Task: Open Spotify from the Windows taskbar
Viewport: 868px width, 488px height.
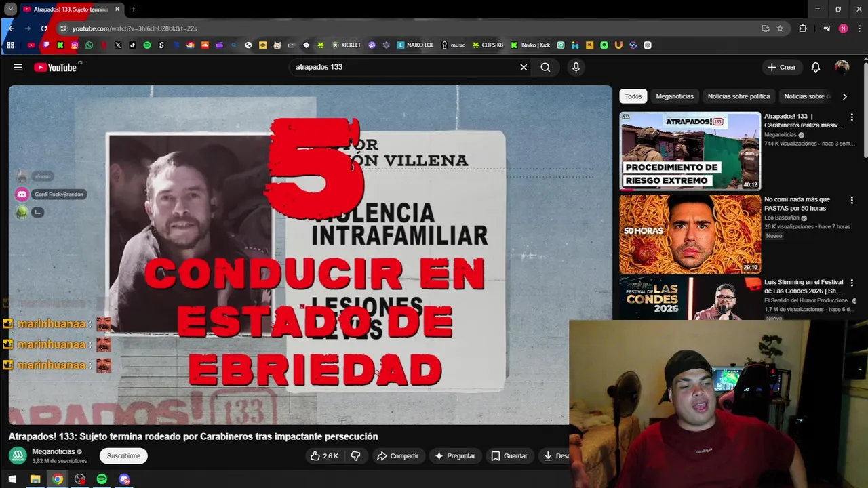Action: [x=102, y=479]
